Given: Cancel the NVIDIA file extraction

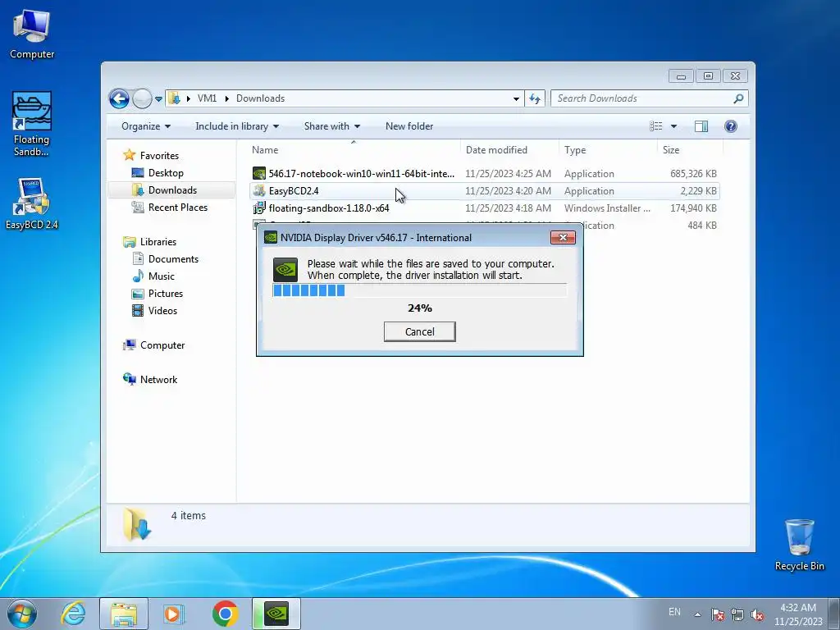Looking at the screenshot, I should tap(419, 331).
